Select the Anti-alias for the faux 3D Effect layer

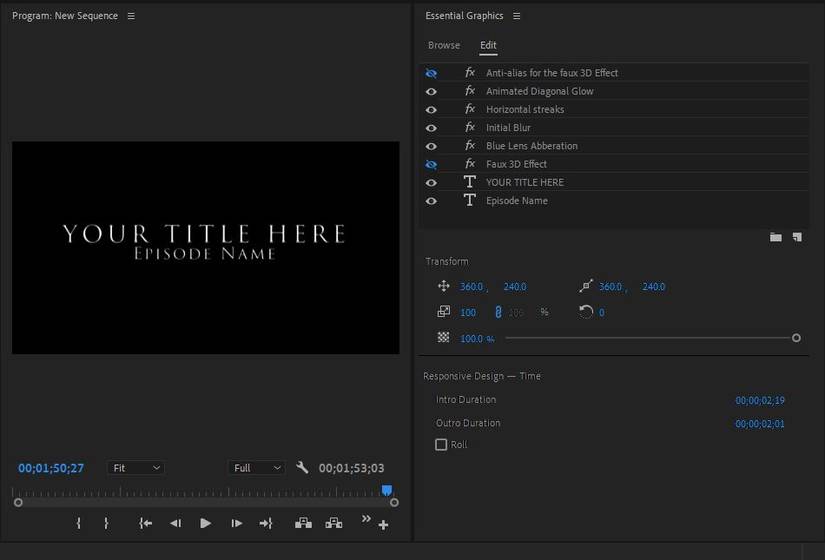click(x=551, y=73)
